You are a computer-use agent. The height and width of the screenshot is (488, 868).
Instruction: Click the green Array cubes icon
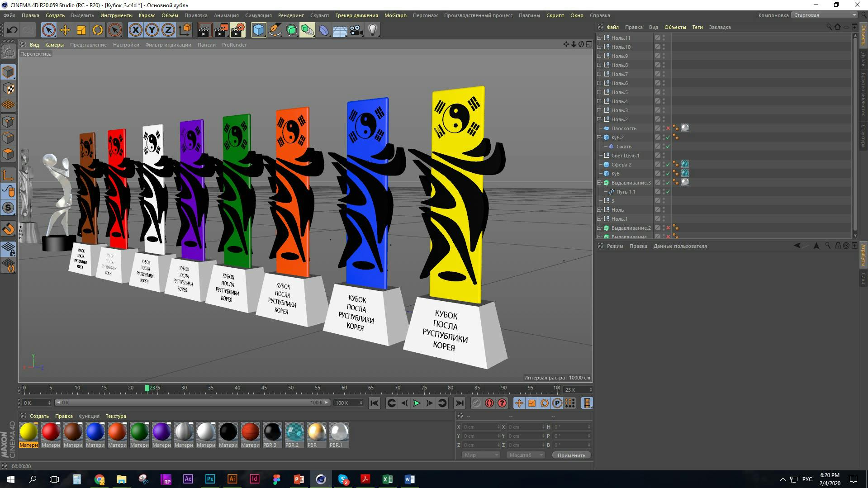click(x=308, y=30)
